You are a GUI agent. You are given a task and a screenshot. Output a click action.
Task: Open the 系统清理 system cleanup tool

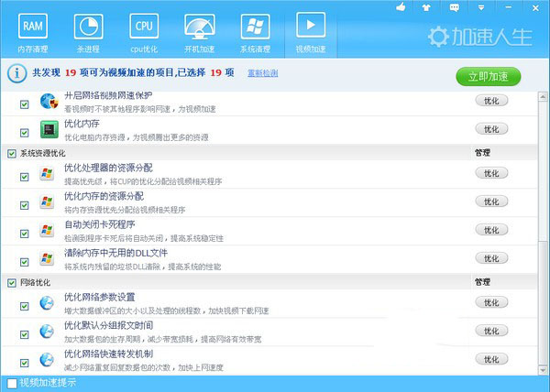(255, 33)
